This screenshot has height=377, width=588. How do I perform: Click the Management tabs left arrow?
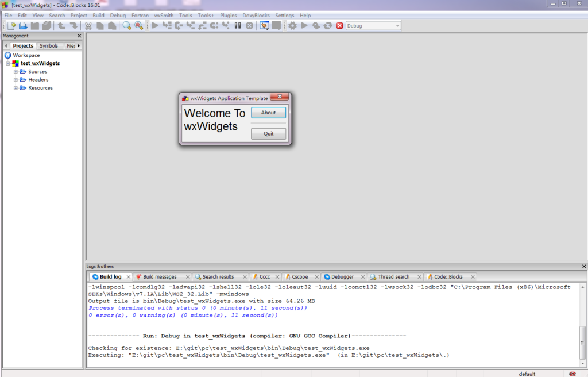pos(6,46)
